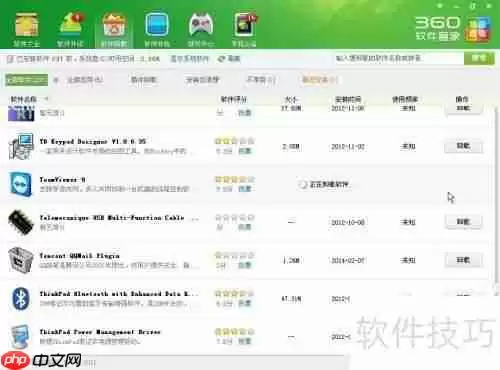
Task: Click the ThinkPad Power Management Driver icon
Action: 20,336
